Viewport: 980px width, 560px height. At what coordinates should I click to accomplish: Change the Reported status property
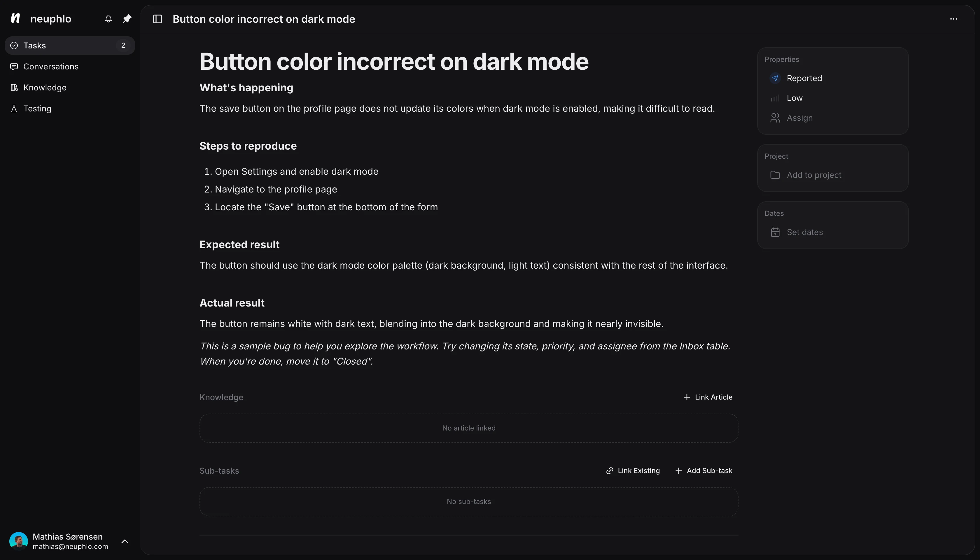coord(804,78)
